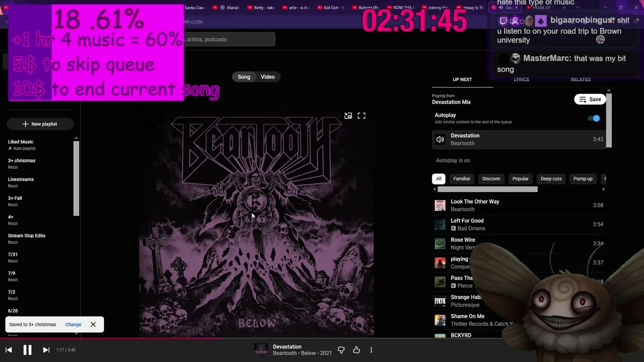The height and width of the screenshot is (362, 644).
Task: Go to previous track in player bar
Action: click(9, 350)
